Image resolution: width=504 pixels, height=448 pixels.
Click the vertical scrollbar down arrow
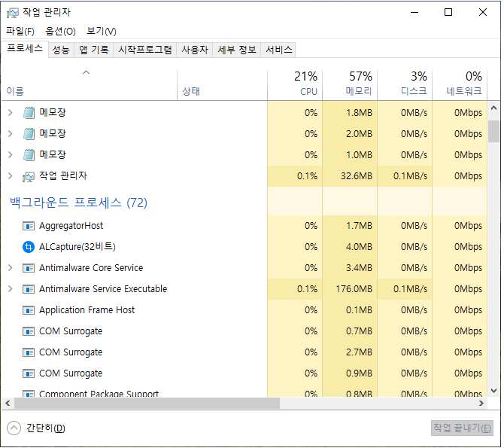coord(494,391)
